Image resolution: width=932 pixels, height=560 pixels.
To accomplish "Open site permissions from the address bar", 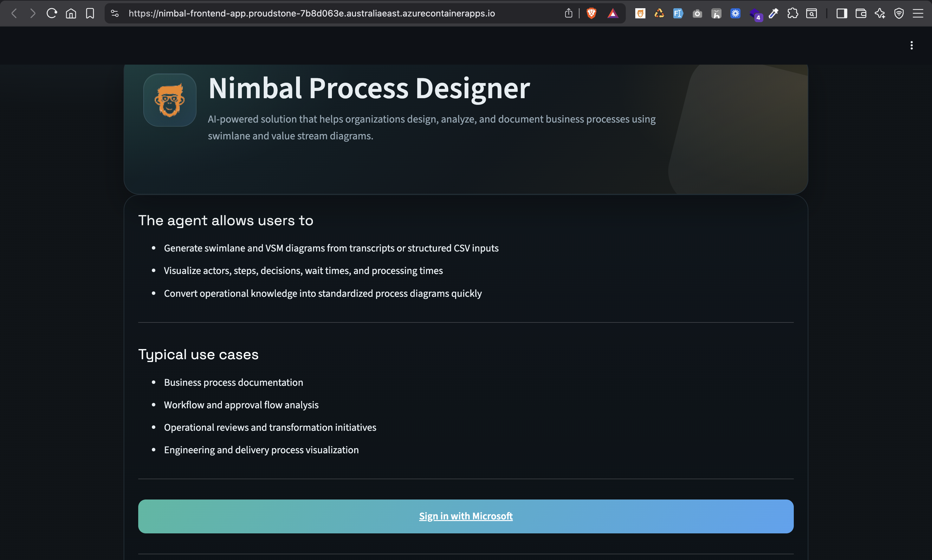I will pos(115,13).
